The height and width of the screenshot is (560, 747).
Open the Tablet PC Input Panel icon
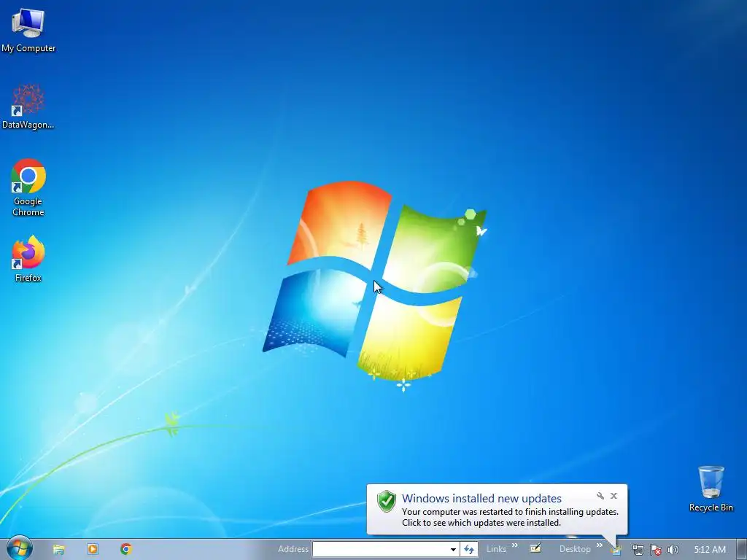[x=535, y=548]
